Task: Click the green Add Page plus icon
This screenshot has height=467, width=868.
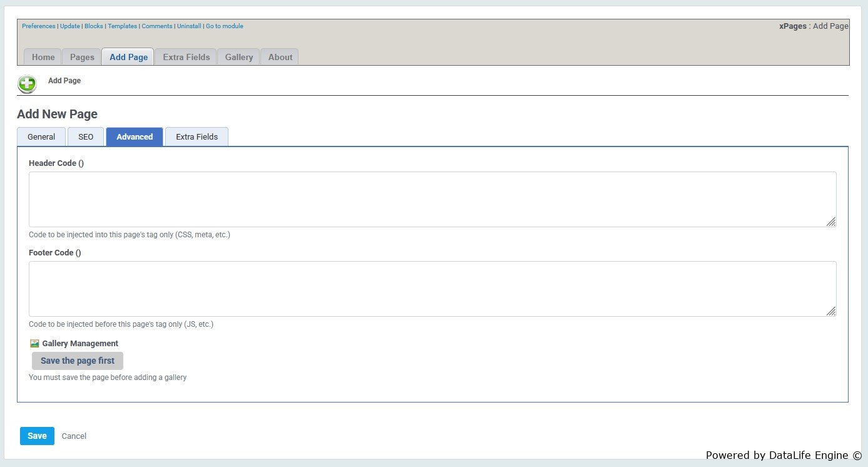Action: point(27,84)
